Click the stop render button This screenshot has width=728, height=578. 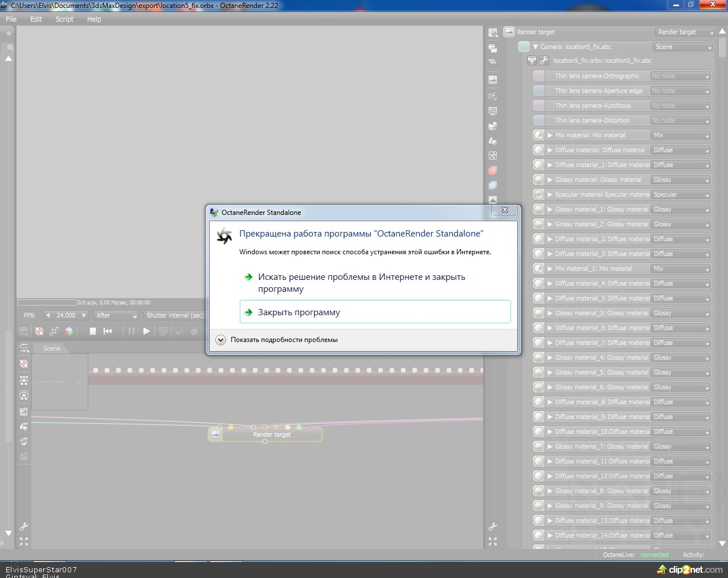coord(92,331)
